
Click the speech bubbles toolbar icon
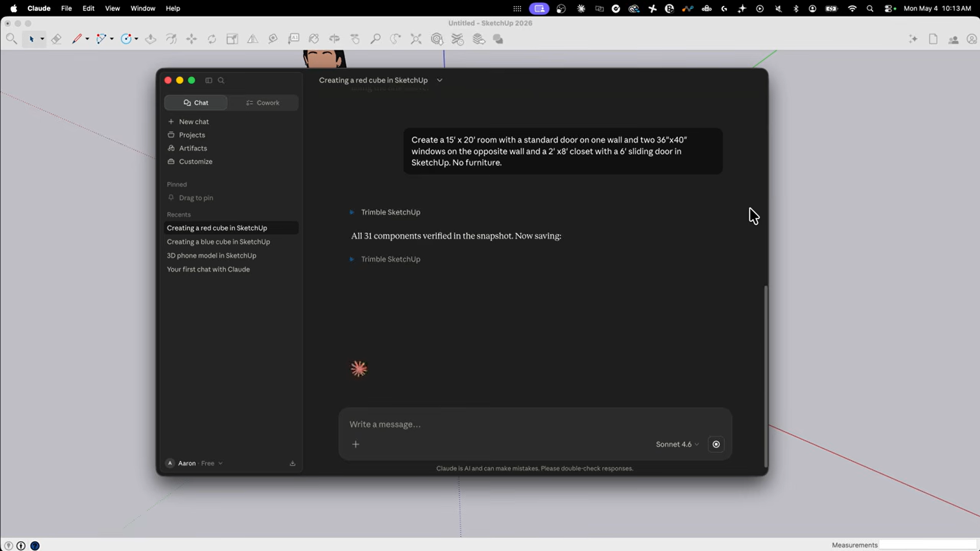tap(498, 39)
